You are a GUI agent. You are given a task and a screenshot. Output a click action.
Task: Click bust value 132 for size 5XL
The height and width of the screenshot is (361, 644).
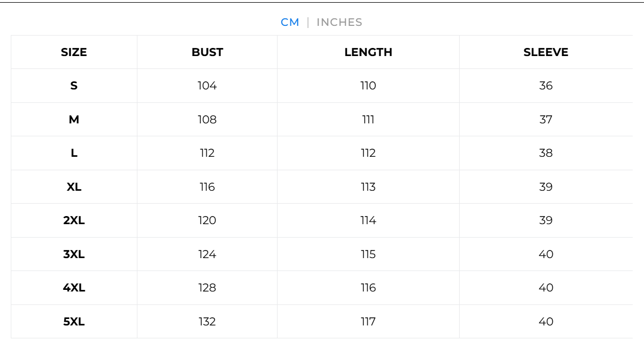pyautogui.click(x=207, y=322)
